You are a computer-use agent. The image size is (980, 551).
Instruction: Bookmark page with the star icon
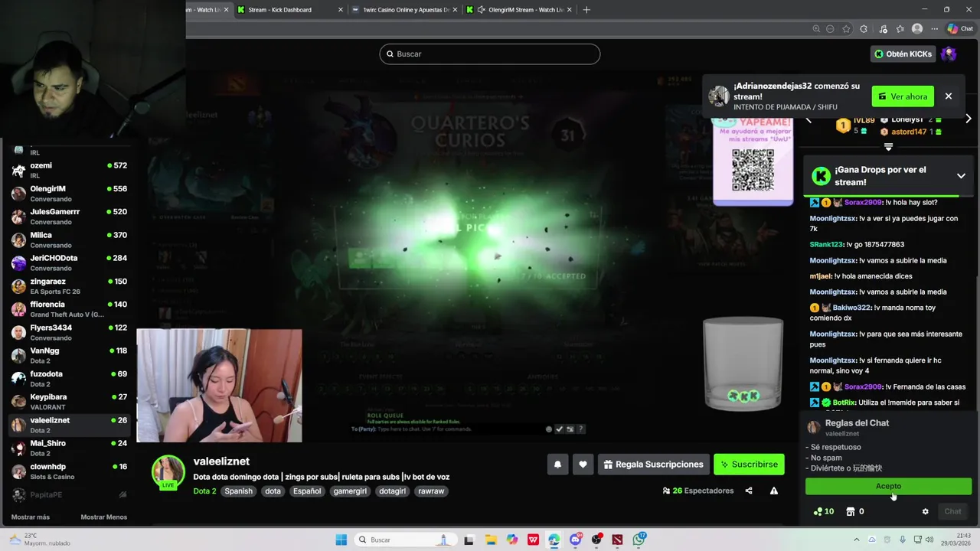click(x=846, y=29)
